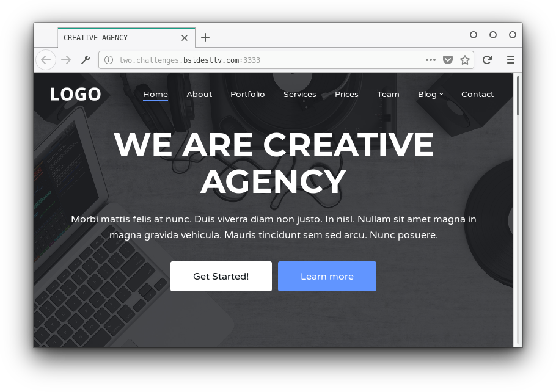Save page with the Pocket icon
The image size is (556, 392).
coord(448,60)
